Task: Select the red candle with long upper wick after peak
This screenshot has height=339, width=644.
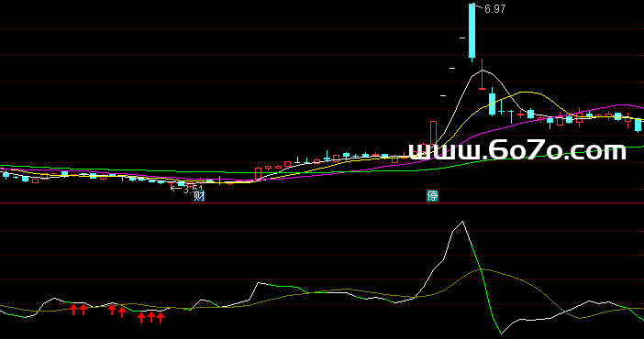Action: [483, 75]
